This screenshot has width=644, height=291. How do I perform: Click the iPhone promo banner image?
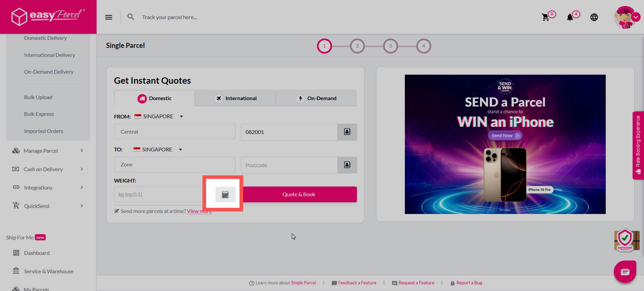coord(505,144)
